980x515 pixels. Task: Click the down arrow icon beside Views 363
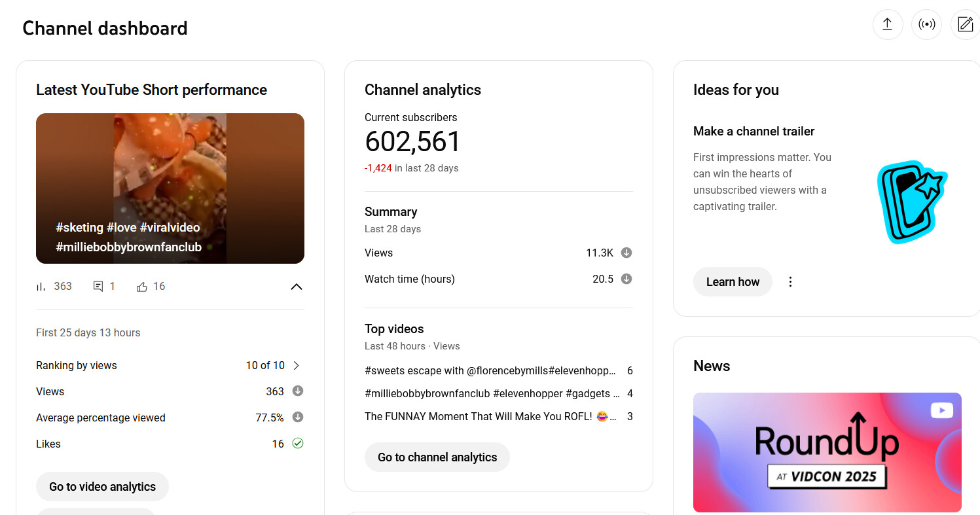298,391
